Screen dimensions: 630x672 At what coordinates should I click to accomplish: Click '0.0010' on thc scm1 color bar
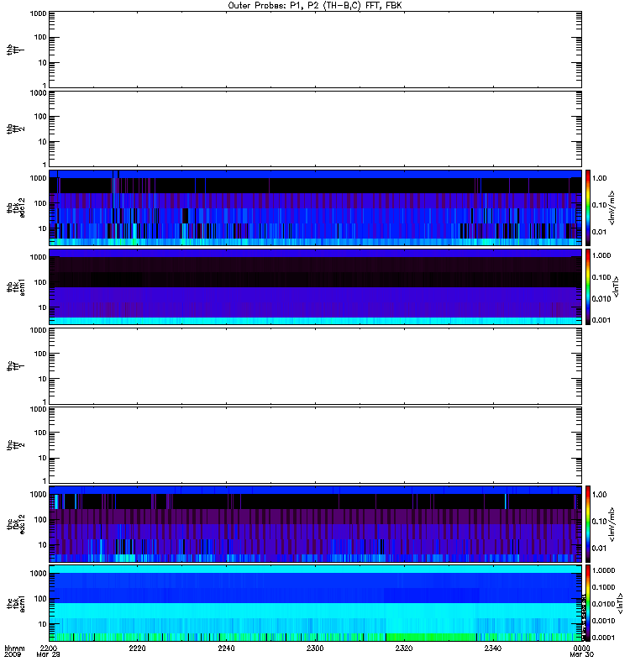603,621
